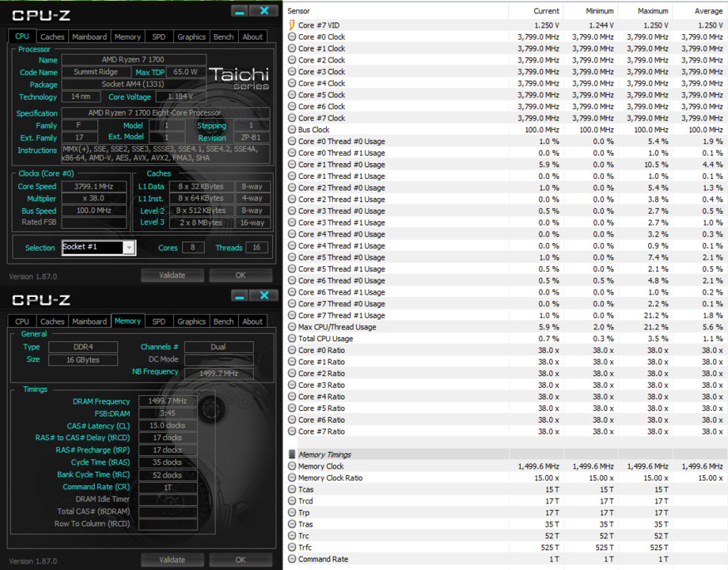Click the NB Frequency value 1499.7 MHz
The height and width of the screenshot is (570, 728).
218,374
